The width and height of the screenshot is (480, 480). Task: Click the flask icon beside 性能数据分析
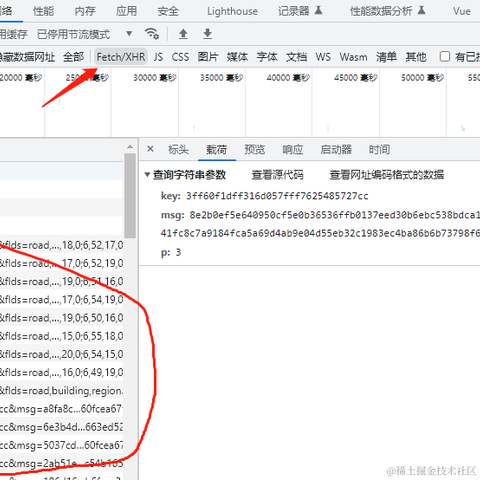[421, 11]
